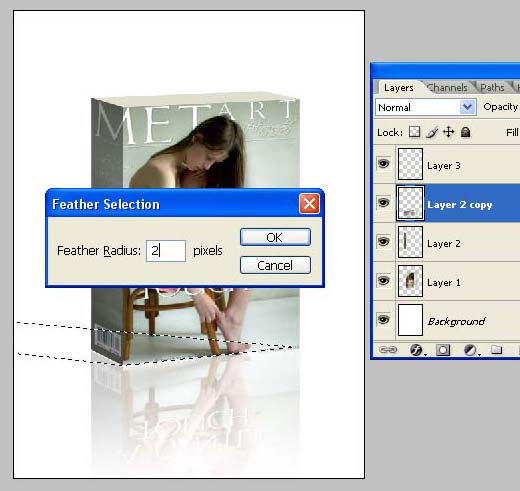Screen dimensions: 520x491
Task: Open the Normal blend mode dropdown
Action: click(x=426, y=107)
